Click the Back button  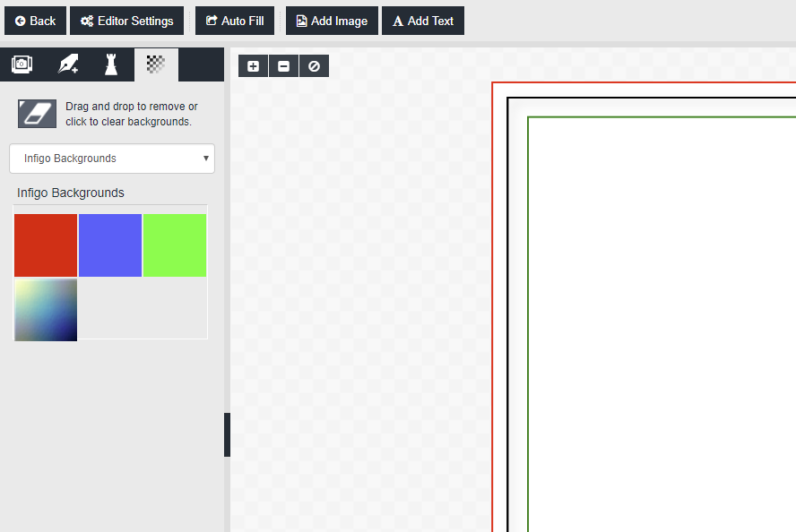coord(36,21)
